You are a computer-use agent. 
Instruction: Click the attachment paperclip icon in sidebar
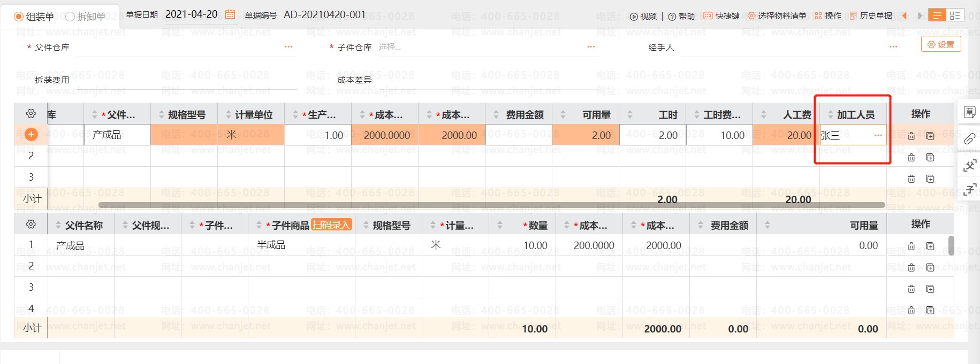969,140
